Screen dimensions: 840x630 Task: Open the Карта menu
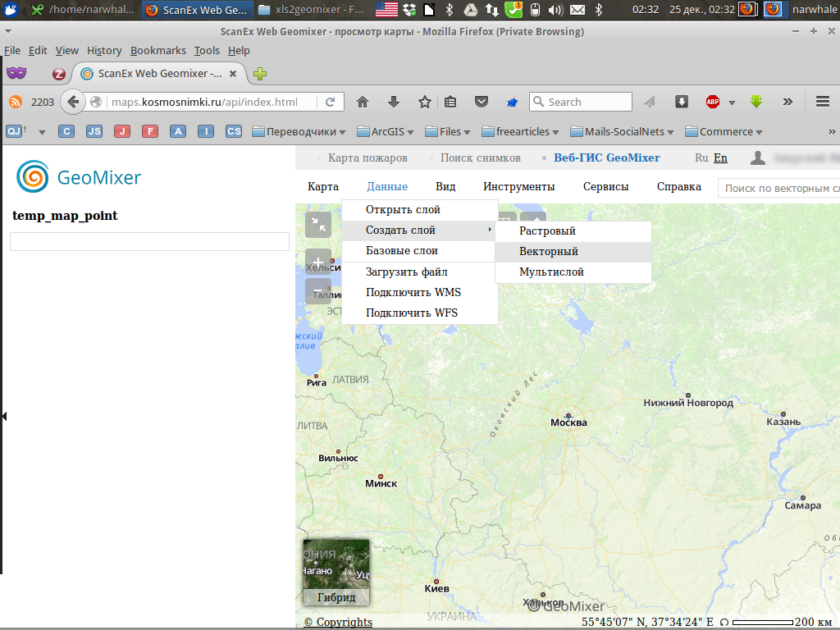point(323,186)
